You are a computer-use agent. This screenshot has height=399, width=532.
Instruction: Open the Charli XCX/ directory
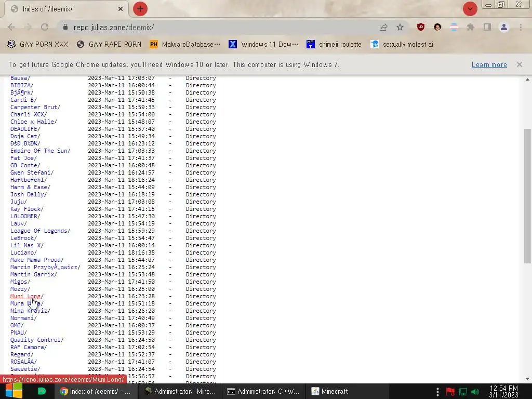[29, 114]
